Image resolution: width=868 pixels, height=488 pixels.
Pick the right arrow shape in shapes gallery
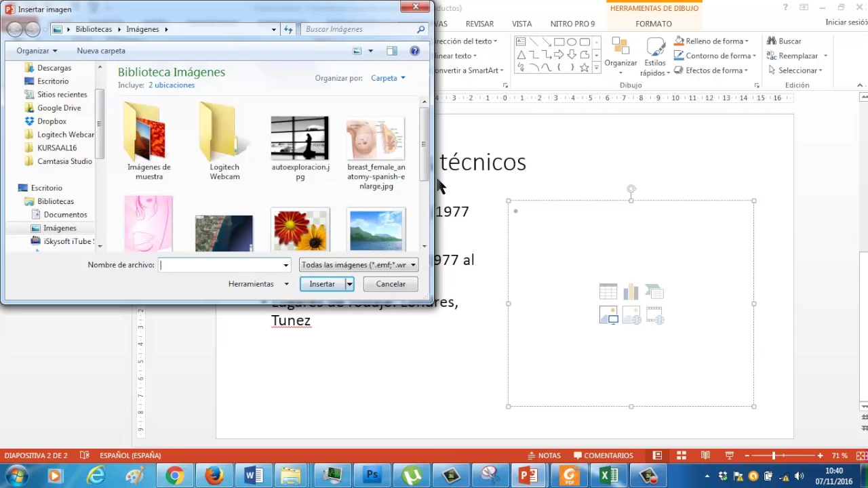[559, 55]
